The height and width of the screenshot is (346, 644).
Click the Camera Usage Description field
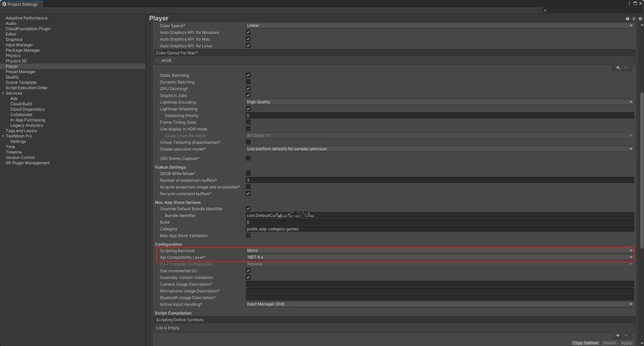pos(440,284)
